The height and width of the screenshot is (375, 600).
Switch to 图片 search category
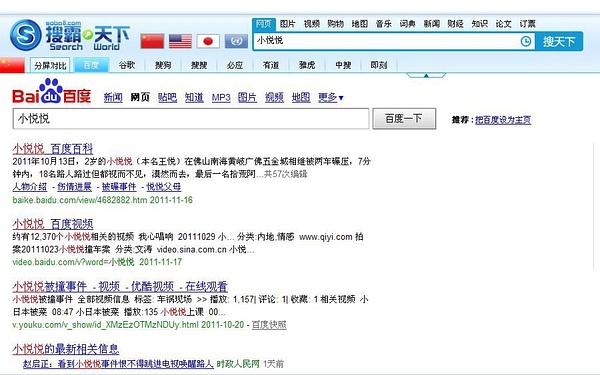pos(287,24)
